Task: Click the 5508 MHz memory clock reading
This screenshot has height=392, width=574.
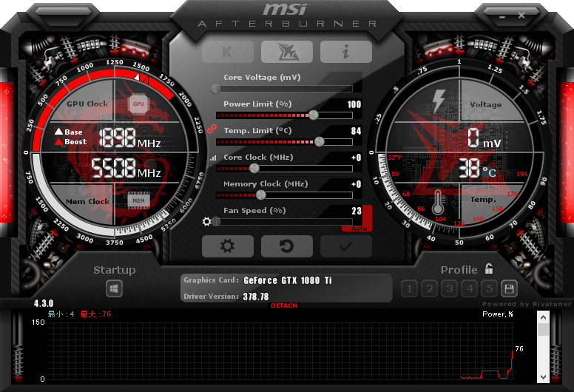Action: pos(126,168)
